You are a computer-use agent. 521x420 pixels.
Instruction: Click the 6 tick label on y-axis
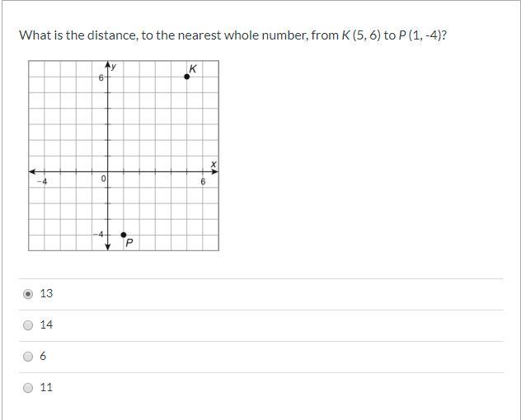[101, 77]
